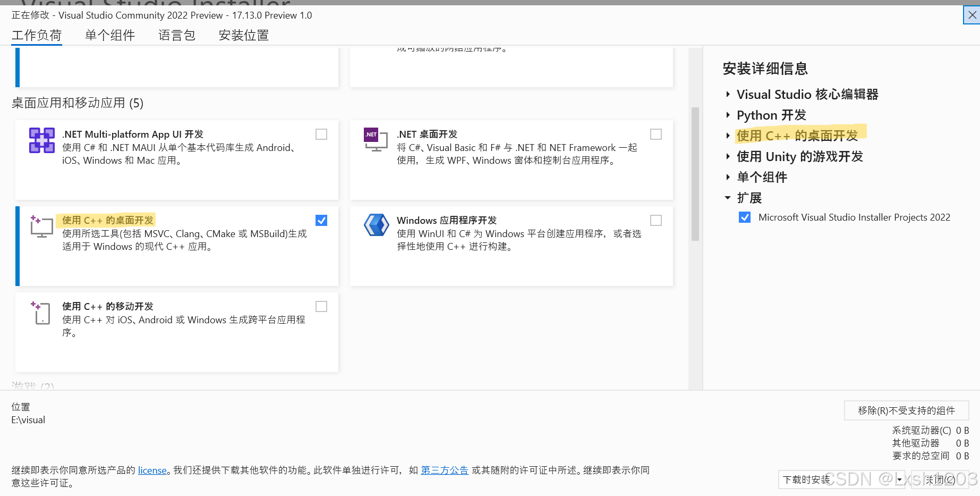Enable 使用 C++ 的移动开发 checkbox
The width and height of the screenshot is (980, 496).
[x=321, y=307]
